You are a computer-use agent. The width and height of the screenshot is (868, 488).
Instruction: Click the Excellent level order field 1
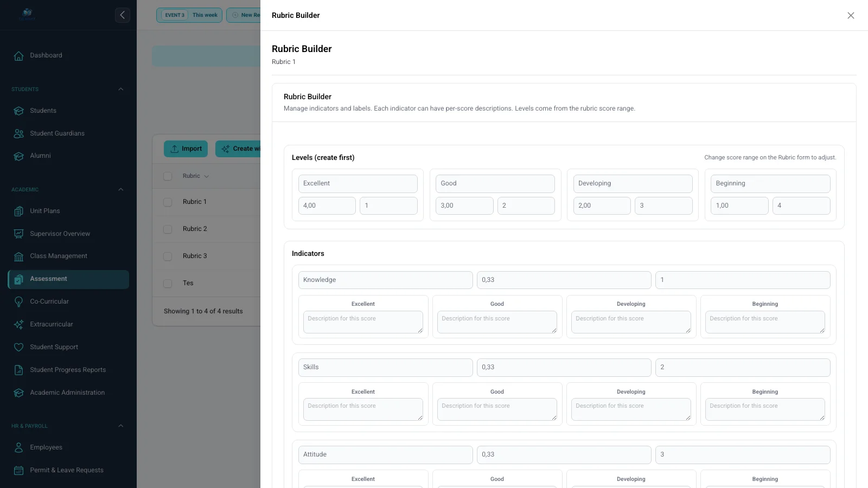click(x=388, y=206)
